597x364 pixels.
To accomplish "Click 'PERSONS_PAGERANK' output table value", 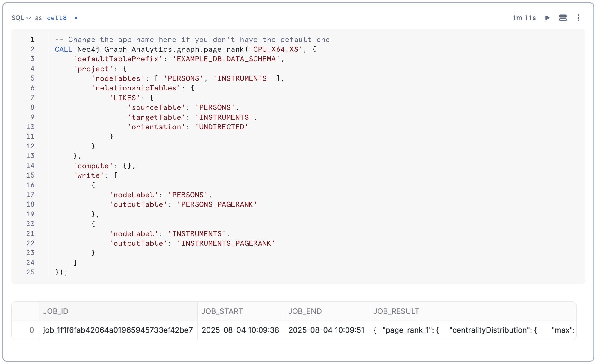I will tap(217, 204).
